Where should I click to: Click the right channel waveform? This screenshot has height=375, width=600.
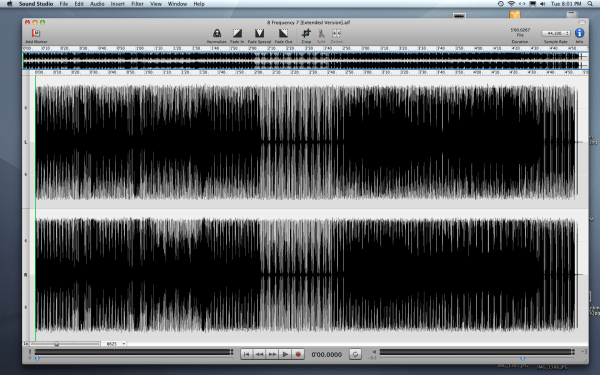click(306, 274)
